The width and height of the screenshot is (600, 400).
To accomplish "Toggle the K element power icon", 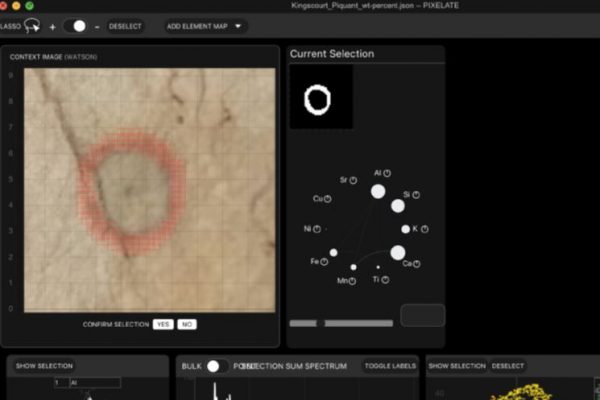I will tap(424, 229).
